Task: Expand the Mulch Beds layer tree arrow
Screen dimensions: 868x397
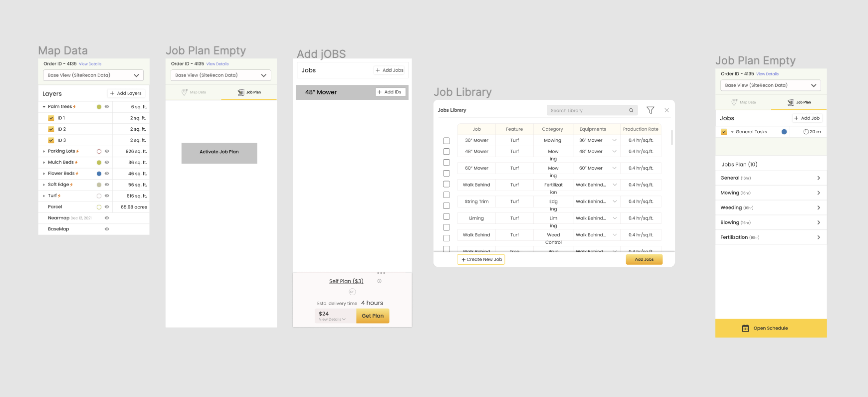Action: point(44,163)
